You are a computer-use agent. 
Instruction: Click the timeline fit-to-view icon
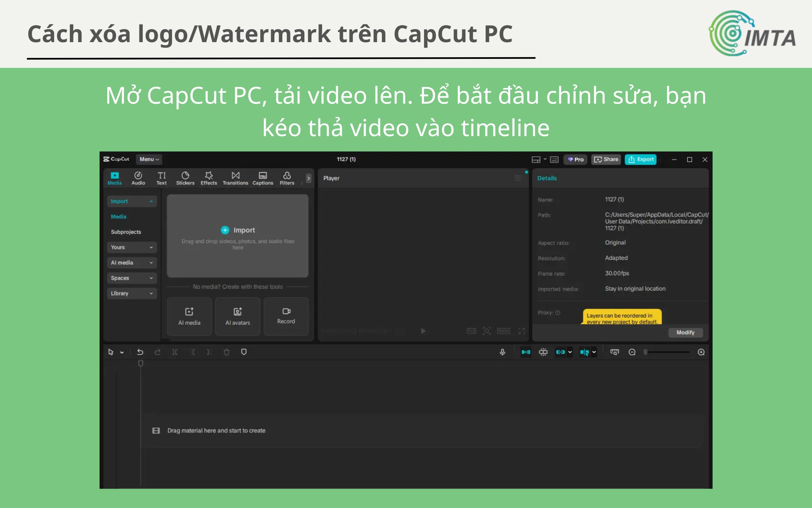[x=615, y=352]
